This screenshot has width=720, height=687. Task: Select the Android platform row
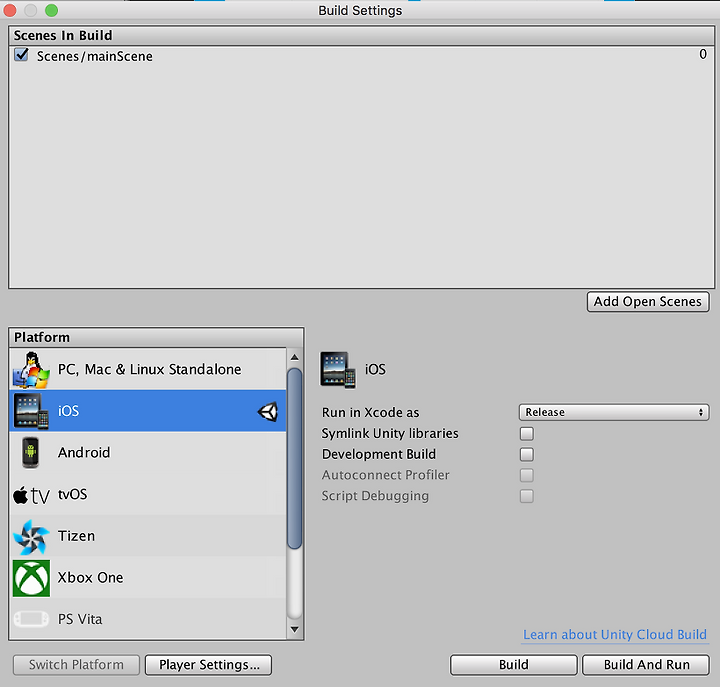(147, 452)
